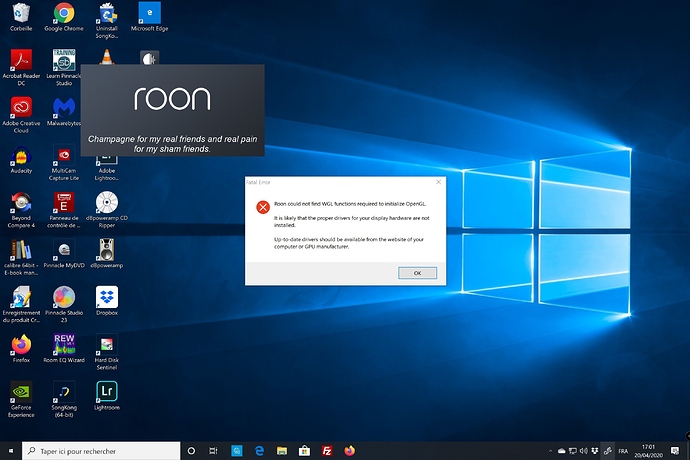Show hidden system tray icons
This screenshot has height=460, width=690.
pos(550,451)
